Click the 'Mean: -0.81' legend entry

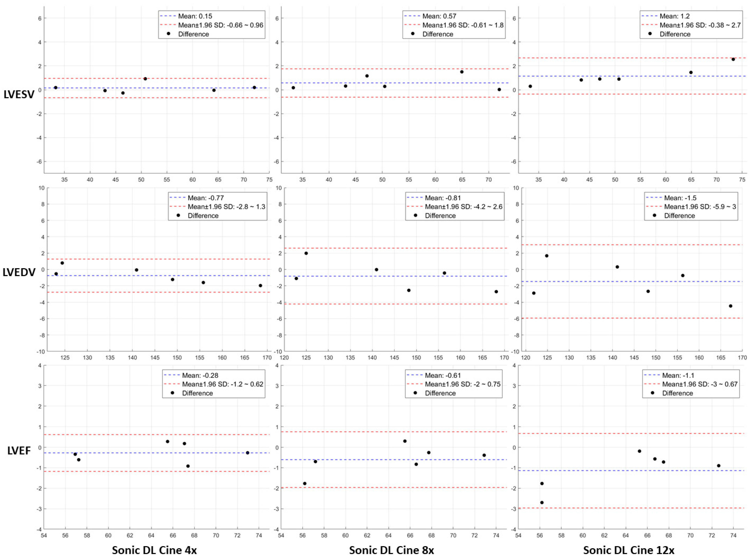(443, 198)
